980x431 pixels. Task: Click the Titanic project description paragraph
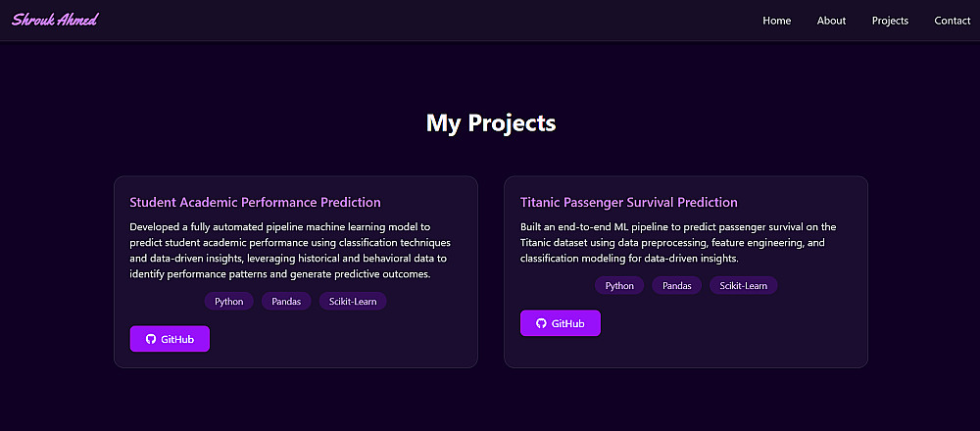coord(678,242)
